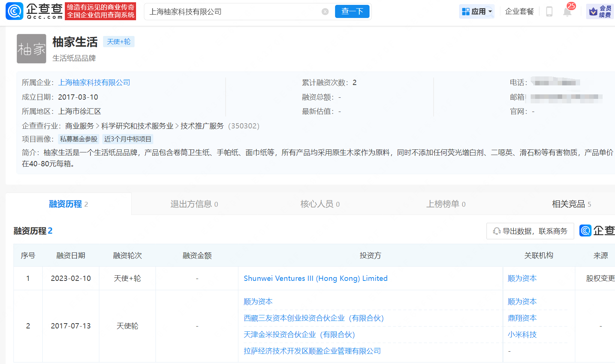Expand the 应用 apps dropdown
The width and height of the screenshot is (615, 364).
[x=477, y=12]
